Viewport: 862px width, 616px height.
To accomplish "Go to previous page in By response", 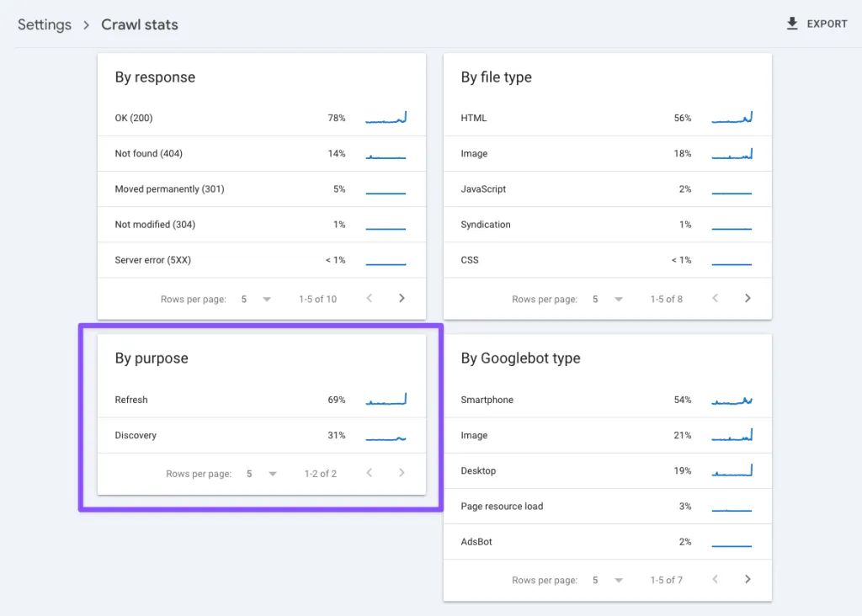I will click(x=370, y=299).
